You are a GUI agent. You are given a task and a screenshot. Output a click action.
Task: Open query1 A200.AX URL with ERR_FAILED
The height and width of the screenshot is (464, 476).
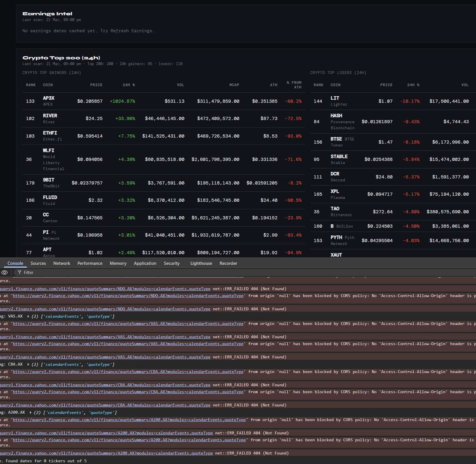(x=106, y=433)
